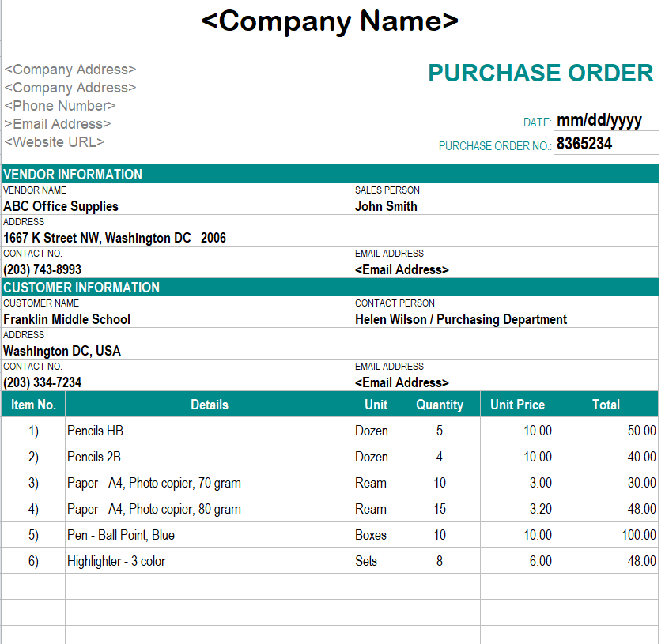Select vendor contact number (203) 743-8993
Screen dimensions: 665x644
pos(43,269)
